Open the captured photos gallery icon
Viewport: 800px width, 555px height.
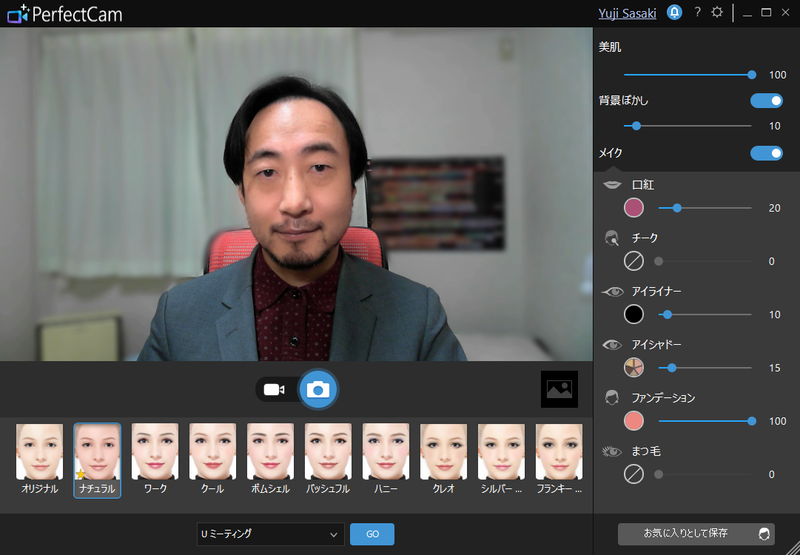[x=559, y=389]
